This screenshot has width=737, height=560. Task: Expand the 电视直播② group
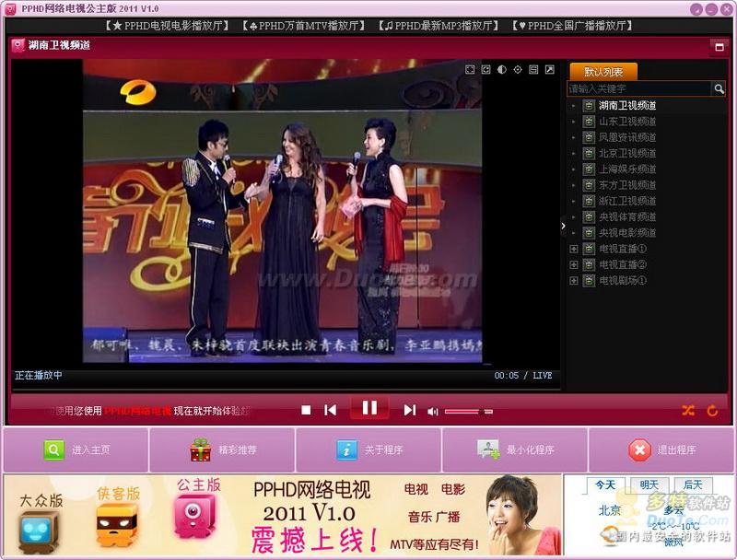click(573, 265)
